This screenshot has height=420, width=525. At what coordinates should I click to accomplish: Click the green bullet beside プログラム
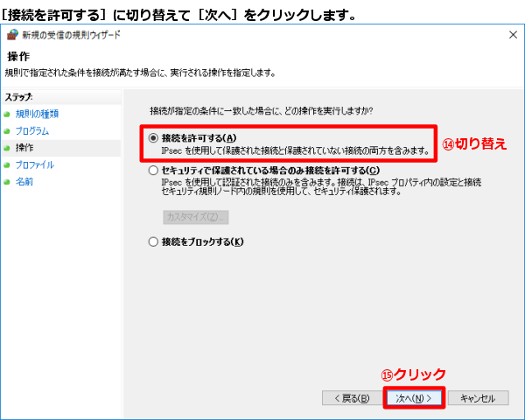(x=7, y=131)
